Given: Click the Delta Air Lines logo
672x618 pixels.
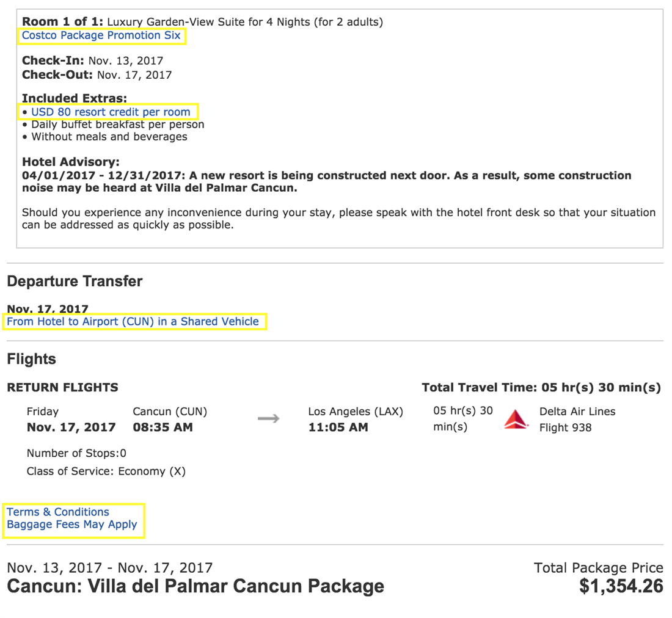Looking at the screenshot, I should point(516,420).
